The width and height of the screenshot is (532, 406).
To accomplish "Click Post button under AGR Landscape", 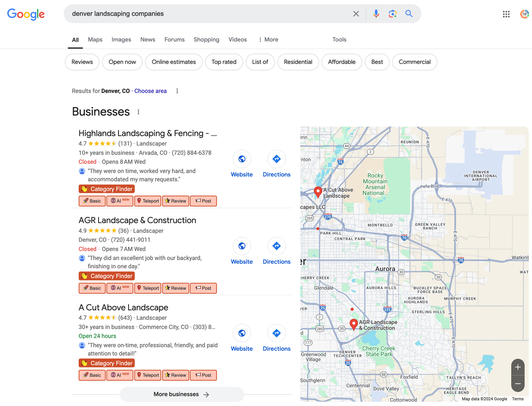I will [x=203, y=288].
